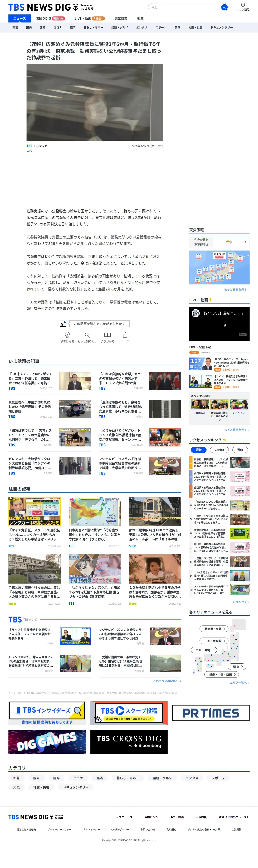Viewport: 258px width, 868px height.
Task: Open the LIVE・動画 tab
Action: pyautogui.click(x=90, y=18)
